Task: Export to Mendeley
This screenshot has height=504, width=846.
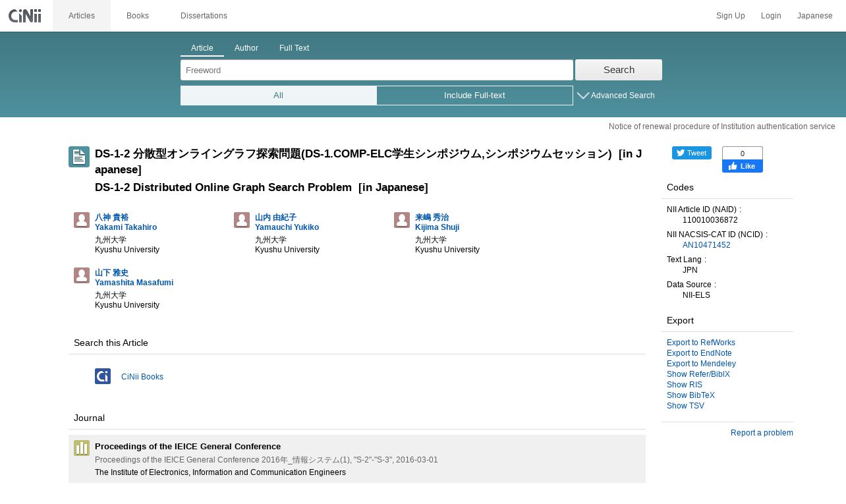Action: (x=701, y=364)
